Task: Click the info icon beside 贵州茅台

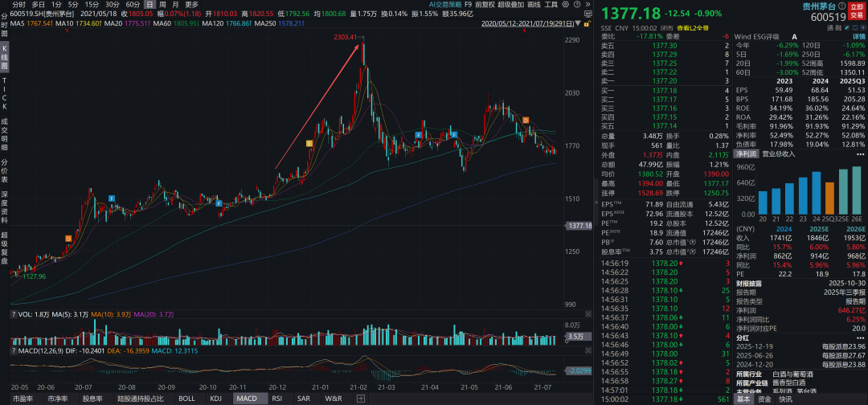Action: [x=842, y=6]
